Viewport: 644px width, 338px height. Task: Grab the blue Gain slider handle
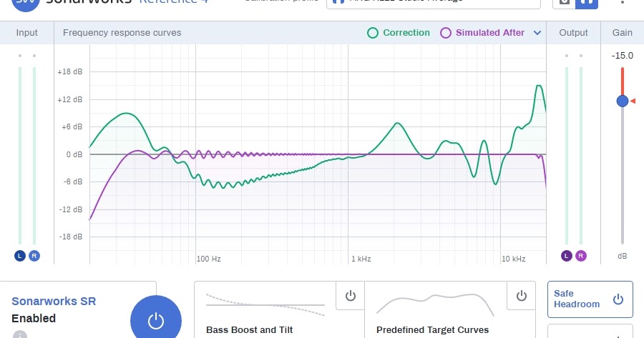coord(623,101)
